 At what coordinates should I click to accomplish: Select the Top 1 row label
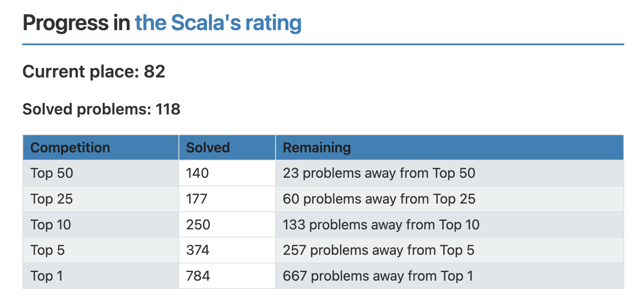[47, 276]
